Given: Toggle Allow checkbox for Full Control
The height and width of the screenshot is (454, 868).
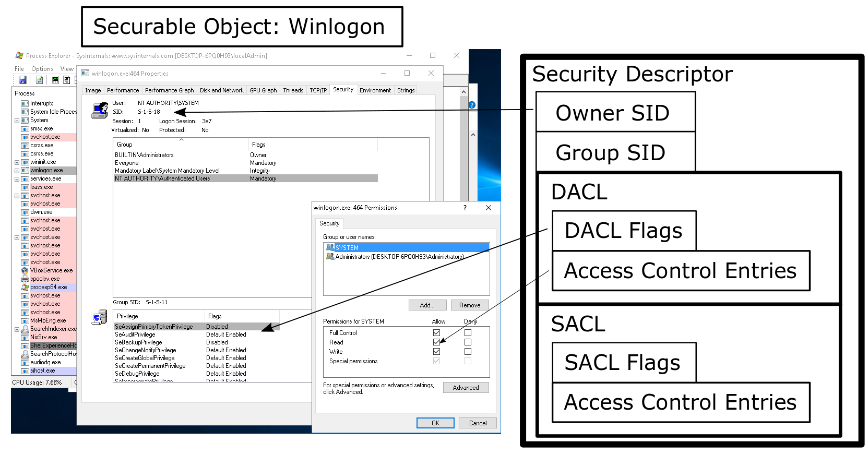Looking at the screenshot, I should pyautogui.click(x=436, y=332).
